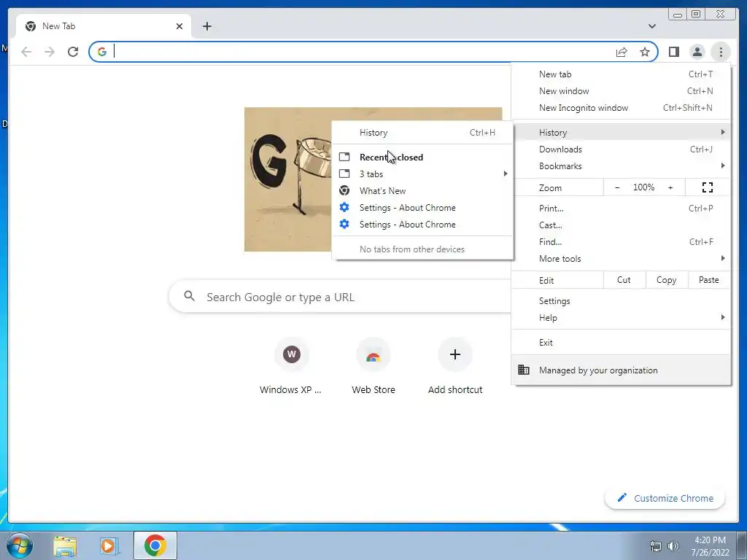Image resolution: width=747 pixels, height=560 pixels.
Task: Choose New window from menu
Action: 622,91
